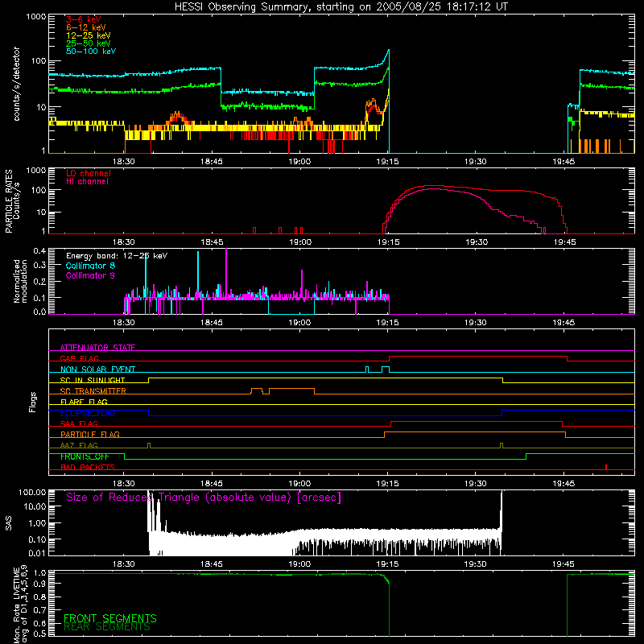
Task: Select the REAR SEGMENTS legend label
Action: coord(107,627)
